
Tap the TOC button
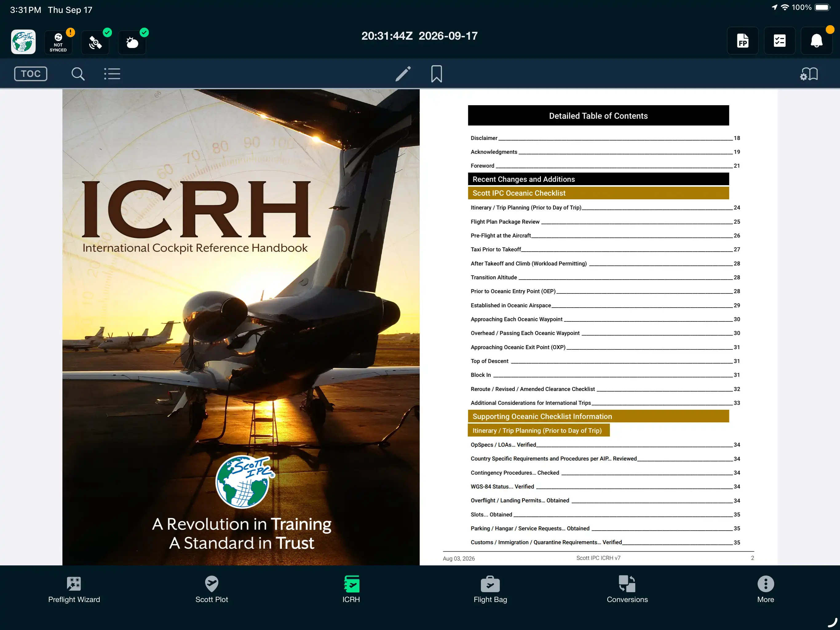click(x=31, y=74)
